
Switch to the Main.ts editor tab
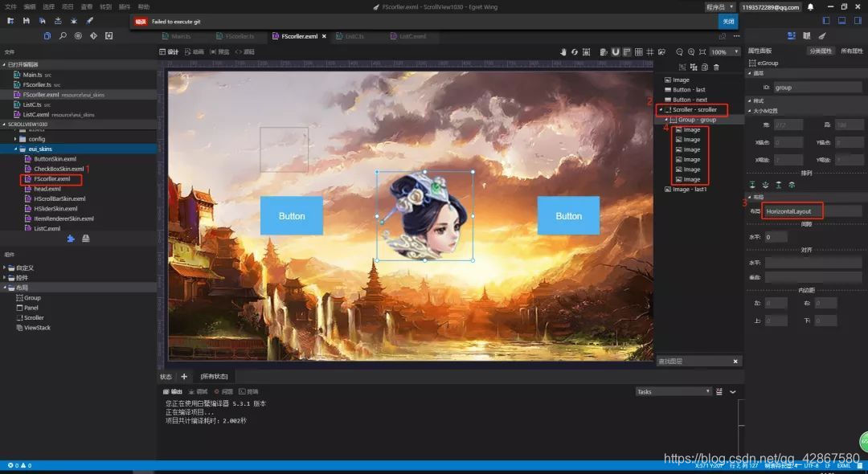[x=177, y=36]
